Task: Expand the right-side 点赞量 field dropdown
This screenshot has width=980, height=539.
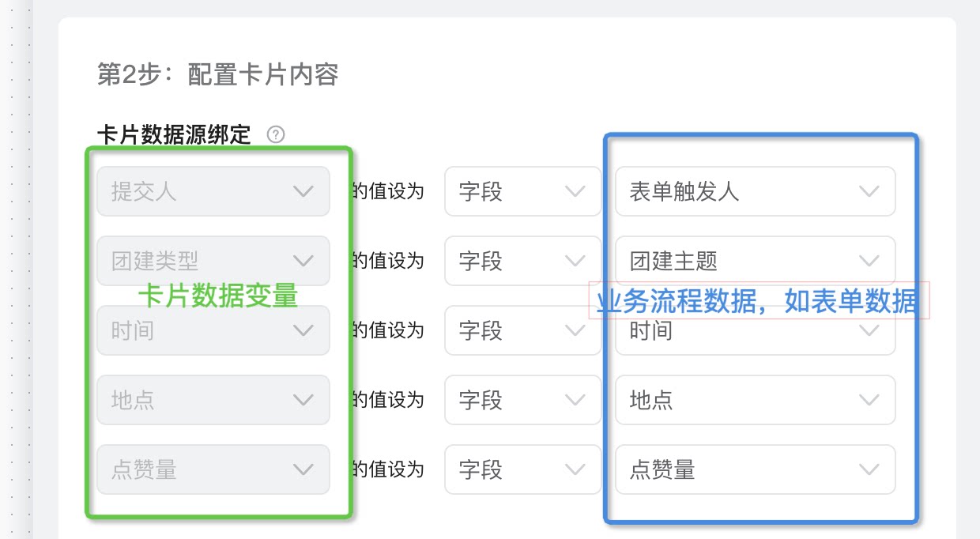Action: coord(756,469)
